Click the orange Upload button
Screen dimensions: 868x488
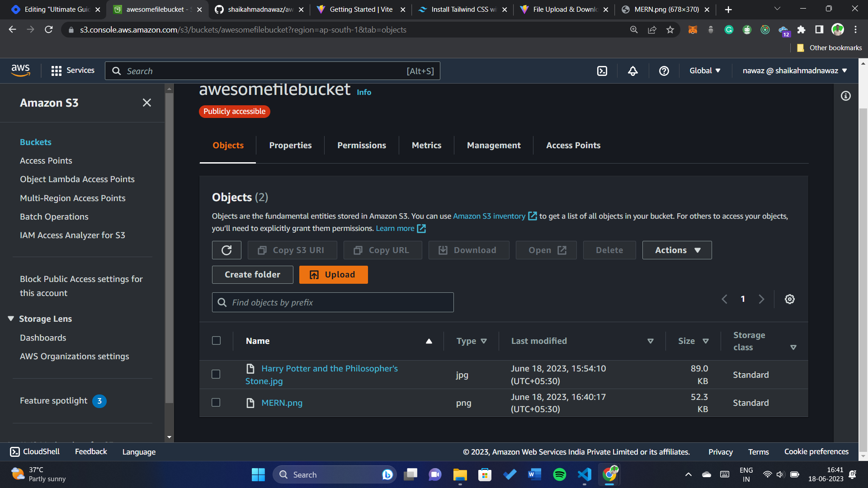(x=333, y=275)
